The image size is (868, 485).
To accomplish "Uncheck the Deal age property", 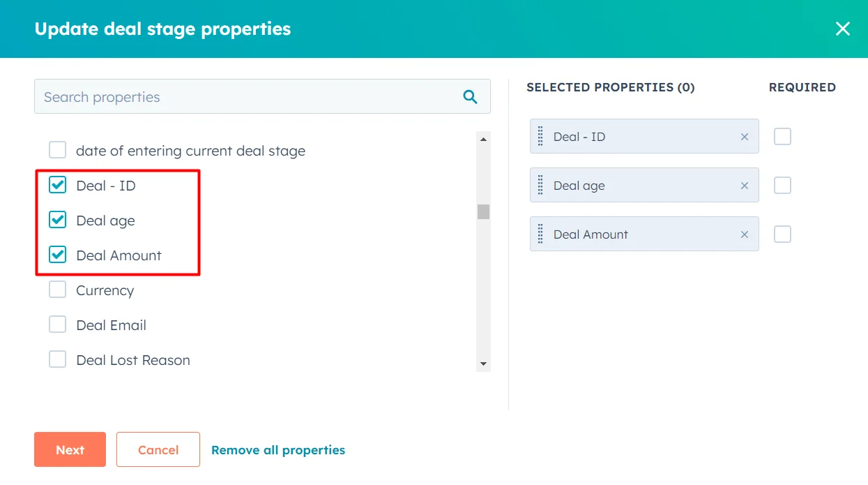I will [57, 220].
